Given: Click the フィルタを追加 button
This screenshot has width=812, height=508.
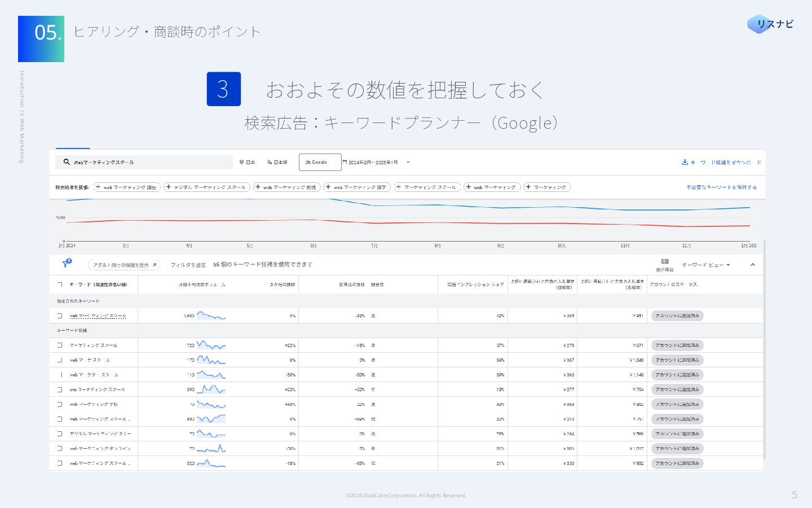Looking at the screenshot, I should coord(188,265).
